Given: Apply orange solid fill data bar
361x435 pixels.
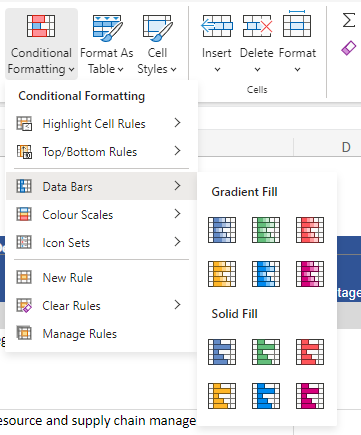Looking at the screenshot, I should 222,396.
